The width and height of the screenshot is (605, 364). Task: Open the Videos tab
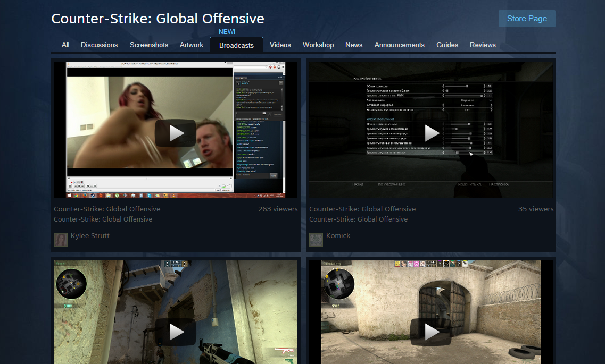pos(280,45)
